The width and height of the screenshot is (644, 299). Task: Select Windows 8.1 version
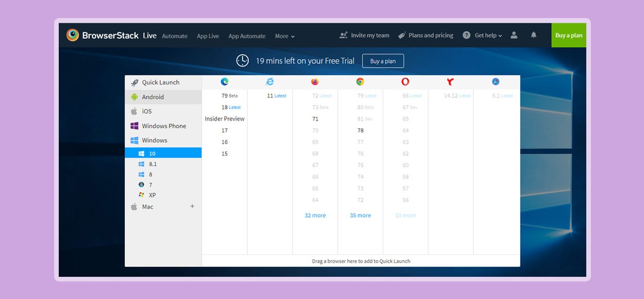coord(163,164)
